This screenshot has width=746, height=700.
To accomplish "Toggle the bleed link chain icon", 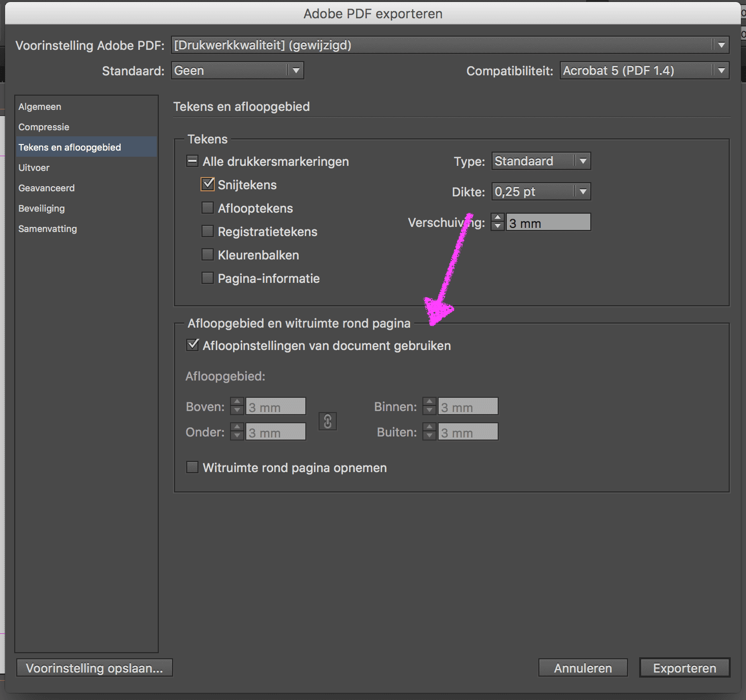I will (328, 421).
